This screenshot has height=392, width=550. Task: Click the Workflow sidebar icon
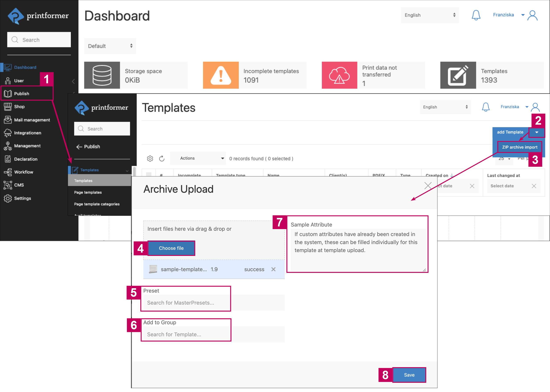click(8, 172)
